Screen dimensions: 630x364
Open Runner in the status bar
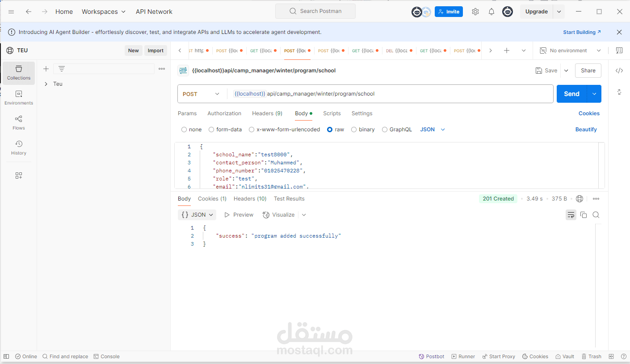[463, 356]
